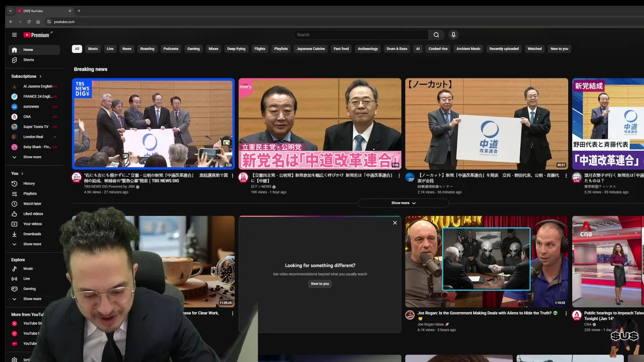Select the Music filter chip
Image resolution: width=644 pixels, height=362 pixels.
pyautogui.click(x=93, y=49)
